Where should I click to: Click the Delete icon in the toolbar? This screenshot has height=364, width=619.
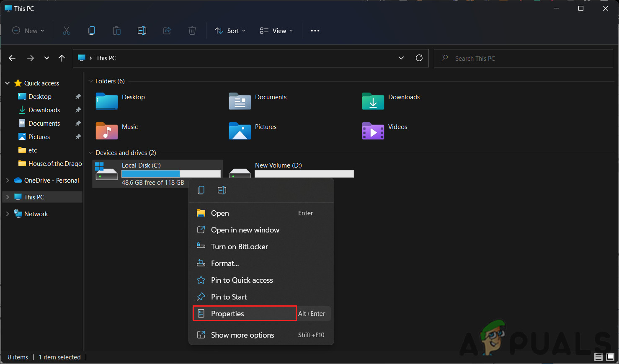[192, 31]
